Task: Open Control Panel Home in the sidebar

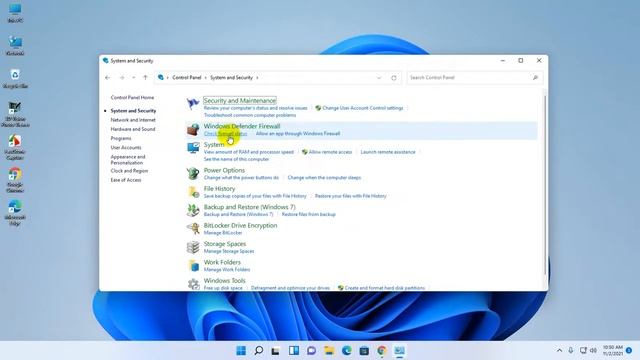Action: coord(132,98)
